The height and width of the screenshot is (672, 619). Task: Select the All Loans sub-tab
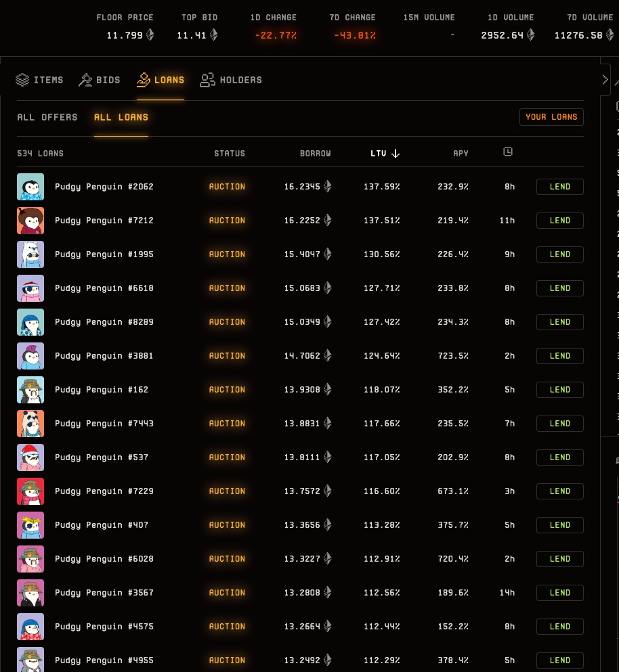click(121, 117)
